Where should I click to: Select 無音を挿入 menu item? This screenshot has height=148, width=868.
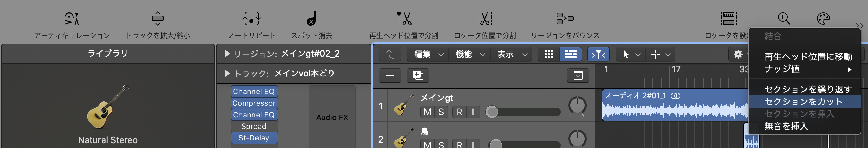click(x=786, y=126)
